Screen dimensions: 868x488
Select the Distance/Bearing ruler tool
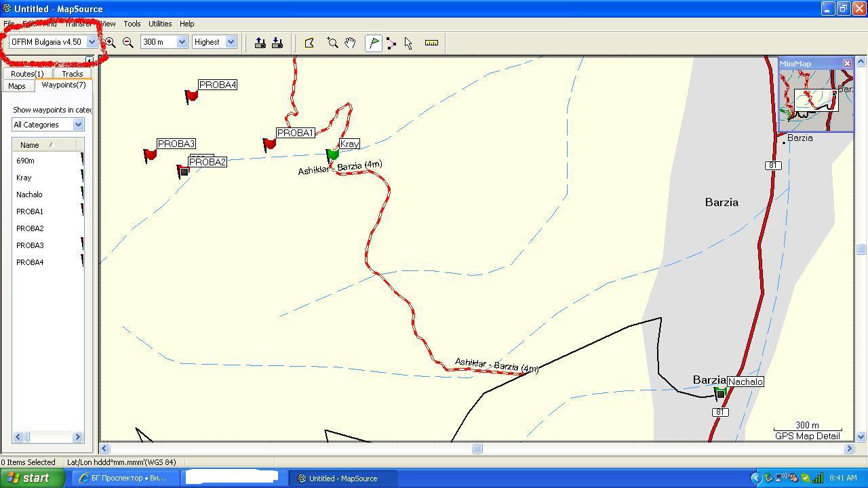[x=431, y=43]
